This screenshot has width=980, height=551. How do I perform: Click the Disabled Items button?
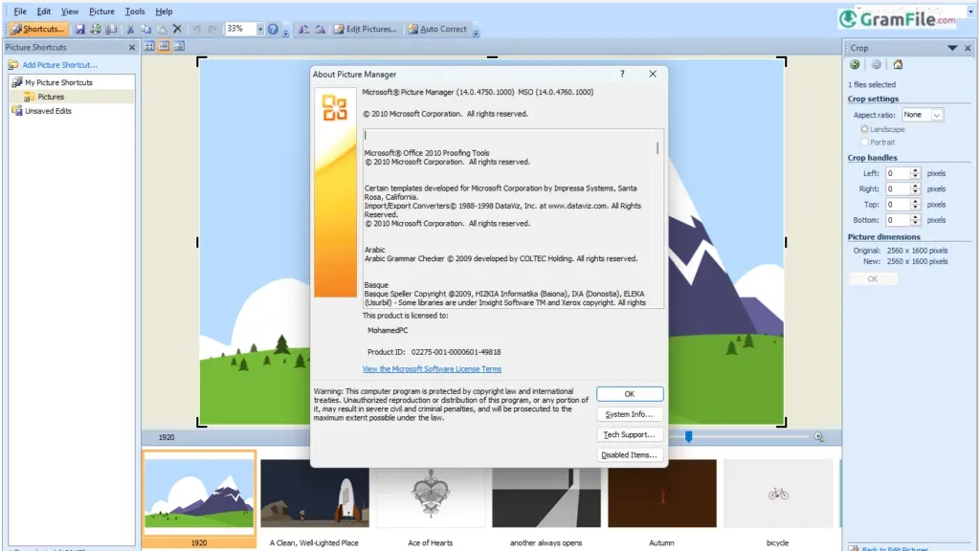point(630,454)
